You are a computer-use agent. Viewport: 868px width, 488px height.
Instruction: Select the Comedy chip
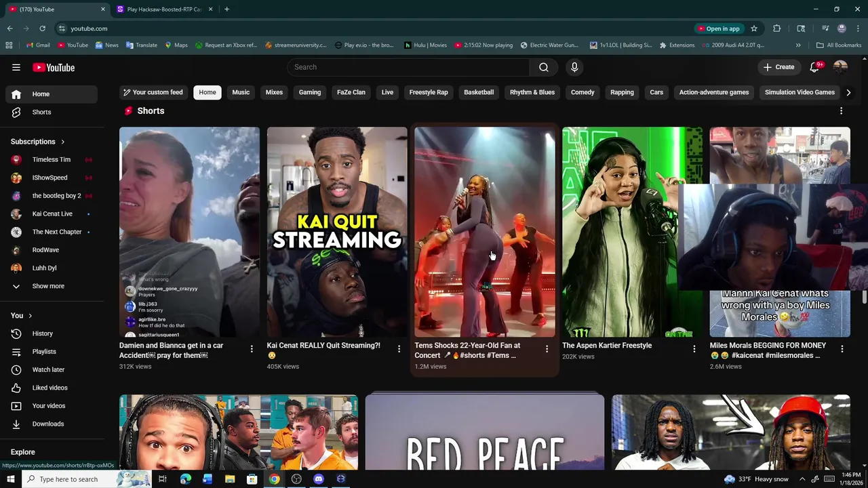coord(583,92)
